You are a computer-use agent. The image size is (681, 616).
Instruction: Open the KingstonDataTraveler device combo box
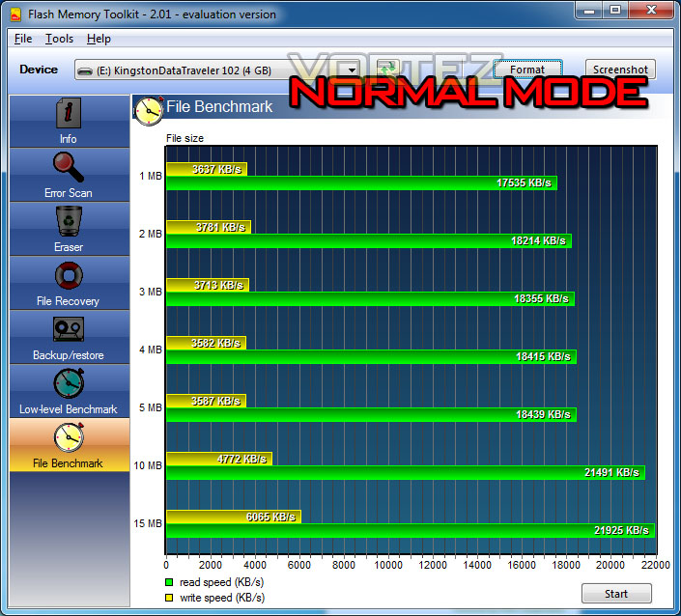coord(217,70)
